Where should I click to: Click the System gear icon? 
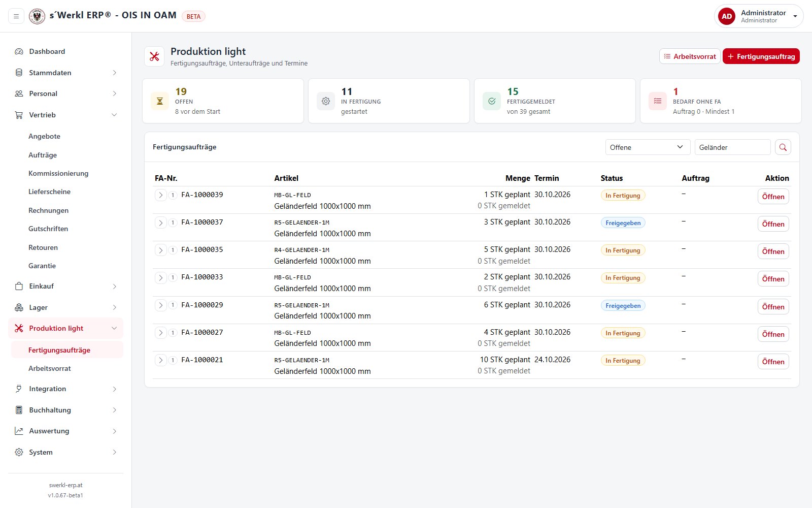coord(19,452)
